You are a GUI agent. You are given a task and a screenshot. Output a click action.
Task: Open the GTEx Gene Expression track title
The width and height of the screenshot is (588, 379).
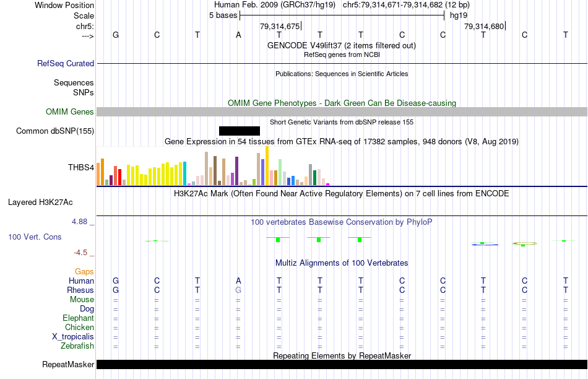coord(342,141)
